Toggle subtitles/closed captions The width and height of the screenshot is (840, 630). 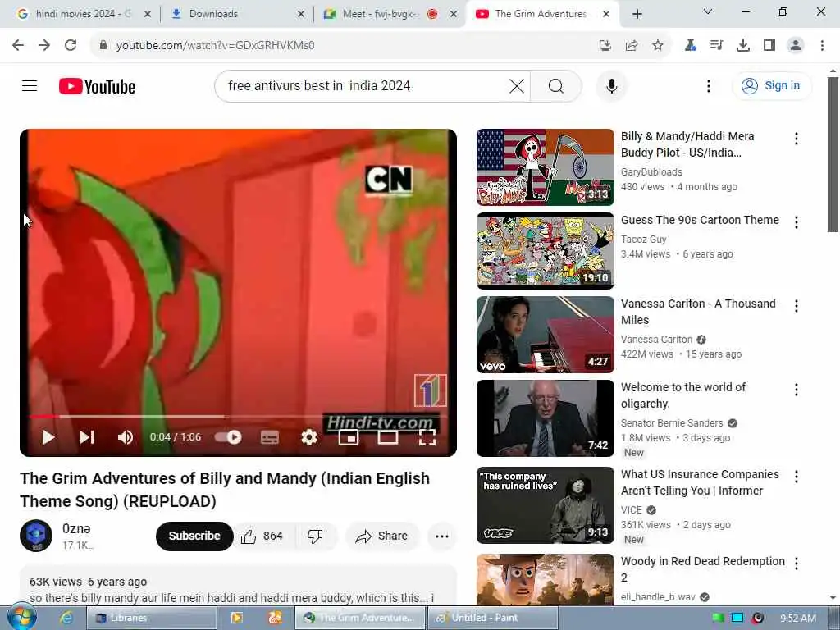269,438
